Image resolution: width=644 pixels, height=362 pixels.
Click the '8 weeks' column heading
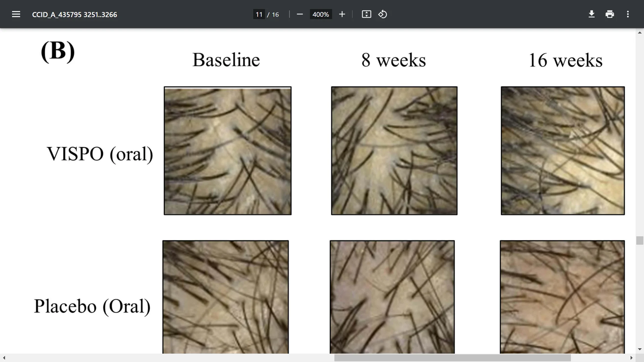393,60
